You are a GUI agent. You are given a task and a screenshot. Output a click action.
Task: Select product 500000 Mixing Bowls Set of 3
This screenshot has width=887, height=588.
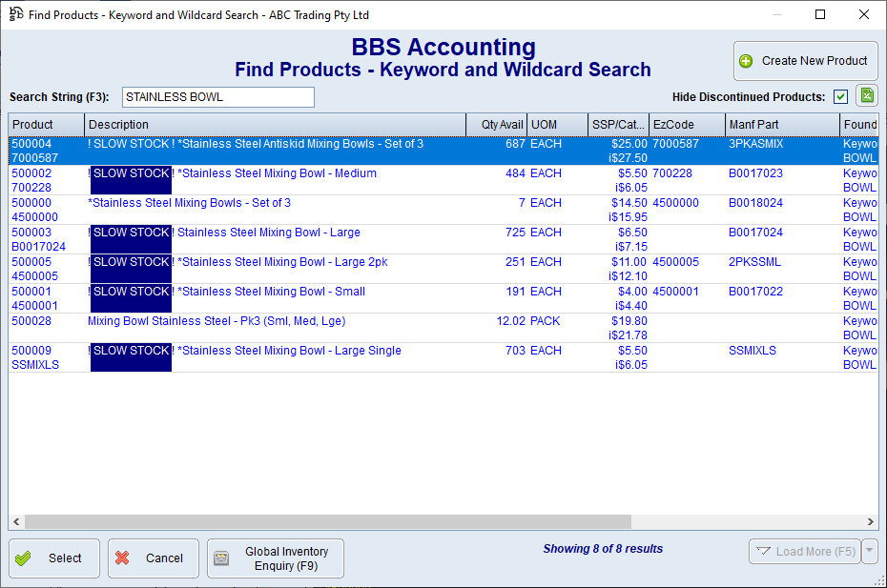189,203
